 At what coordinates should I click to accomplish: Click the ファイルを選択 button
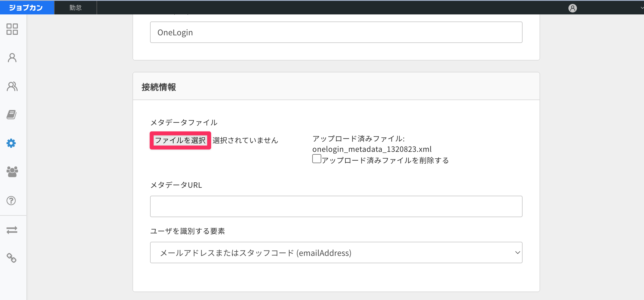point(180,140)
